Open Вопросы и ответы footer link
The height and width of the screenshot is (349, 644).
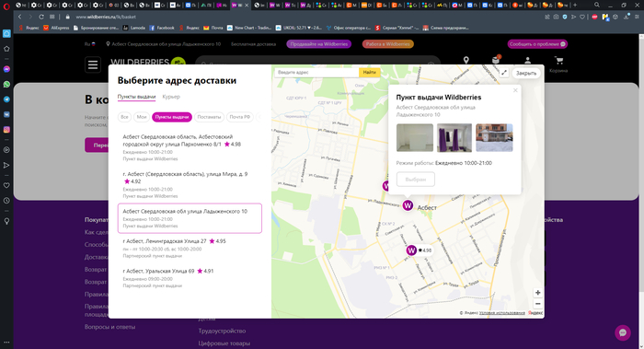pyautogui.click(x=109, y=327)
